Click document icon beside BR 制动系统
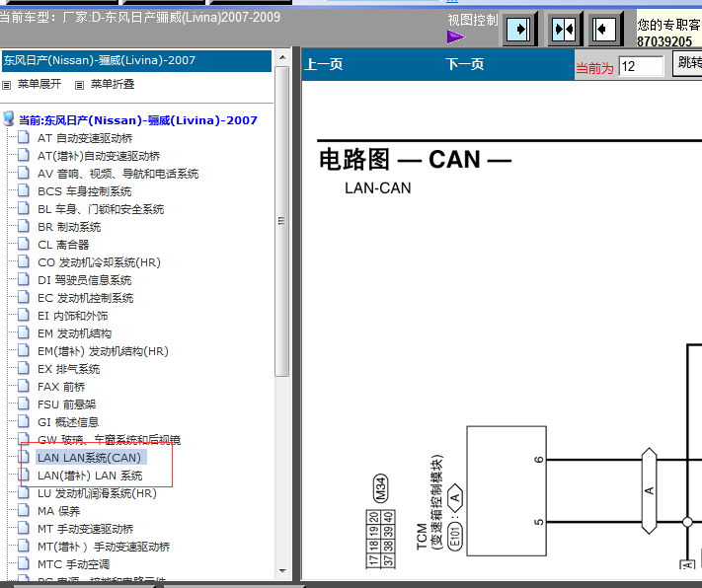 24,226
